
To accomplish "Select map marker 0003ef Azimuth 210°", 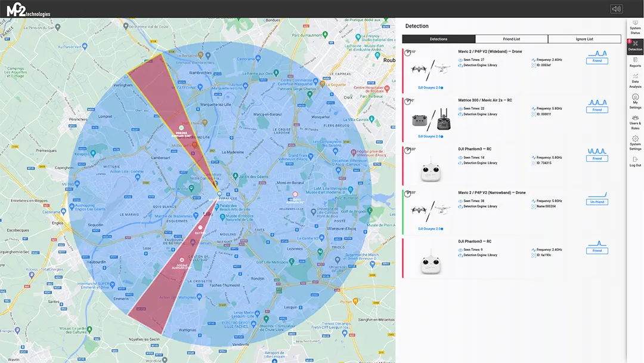I will click(182, 260).
